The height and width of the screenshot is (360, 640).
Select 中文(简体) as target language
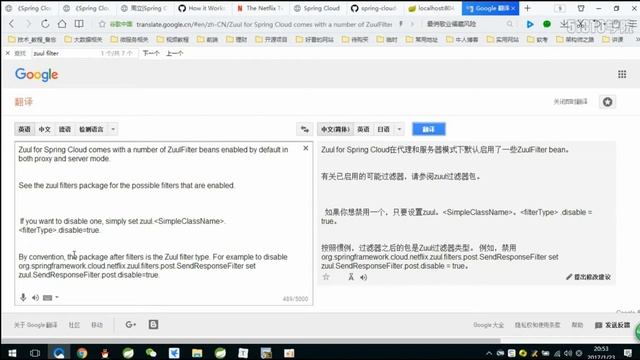(335, 129)
